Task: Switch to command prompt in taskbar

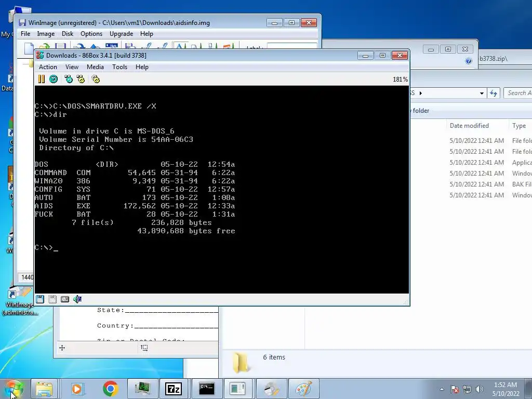Action: 207,389
